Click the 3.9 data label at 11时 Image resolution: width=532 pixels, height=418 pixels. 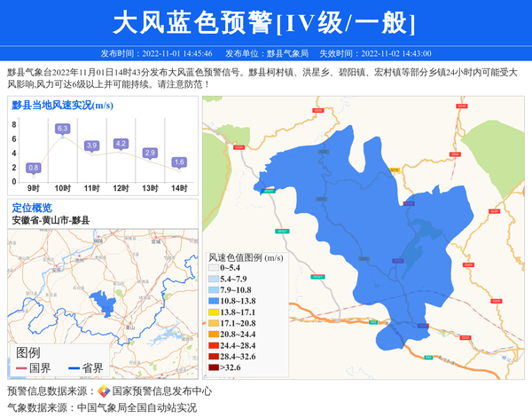pos(91,146)
